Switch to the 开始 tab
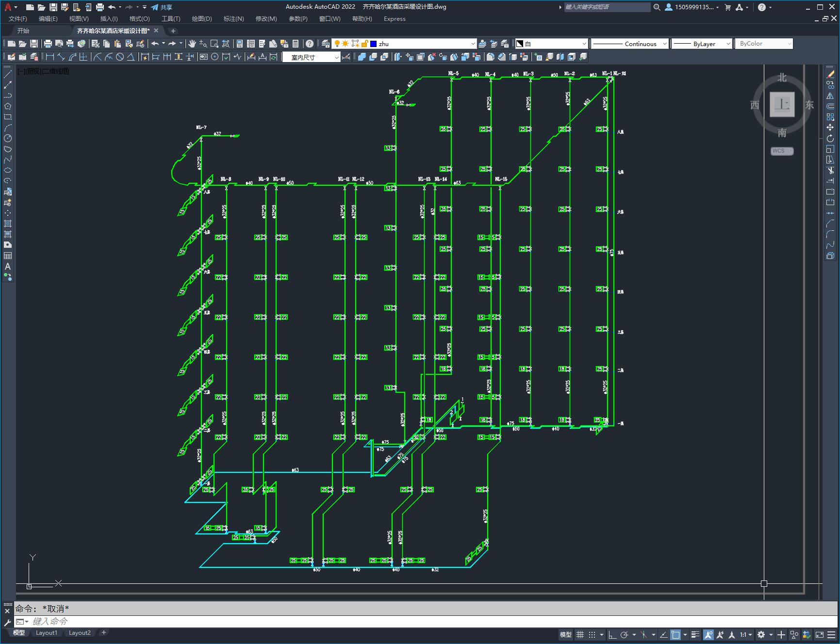 [23, 31]
